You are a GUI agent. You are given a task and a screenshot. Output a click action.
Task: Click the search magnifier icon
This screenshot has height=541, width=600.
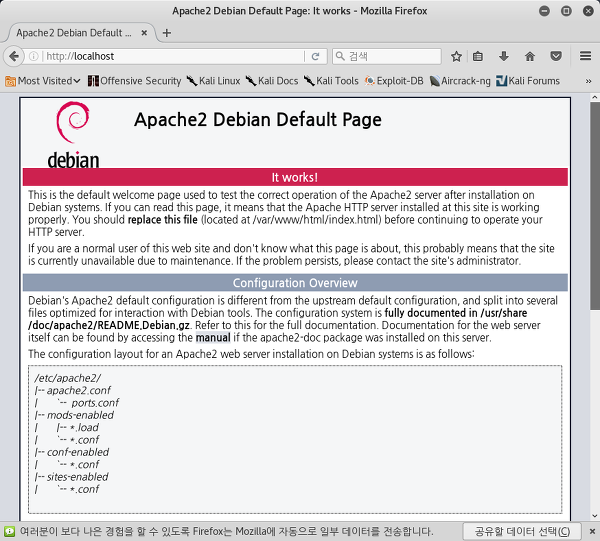[x=340, y=56]
